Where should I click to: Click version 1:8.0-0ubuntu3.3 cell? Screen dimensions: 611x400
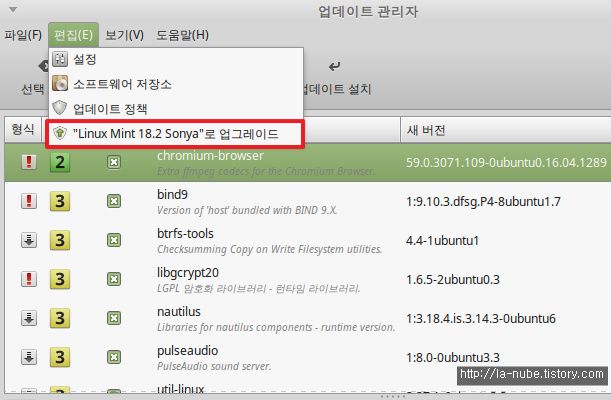click(453, 358)
